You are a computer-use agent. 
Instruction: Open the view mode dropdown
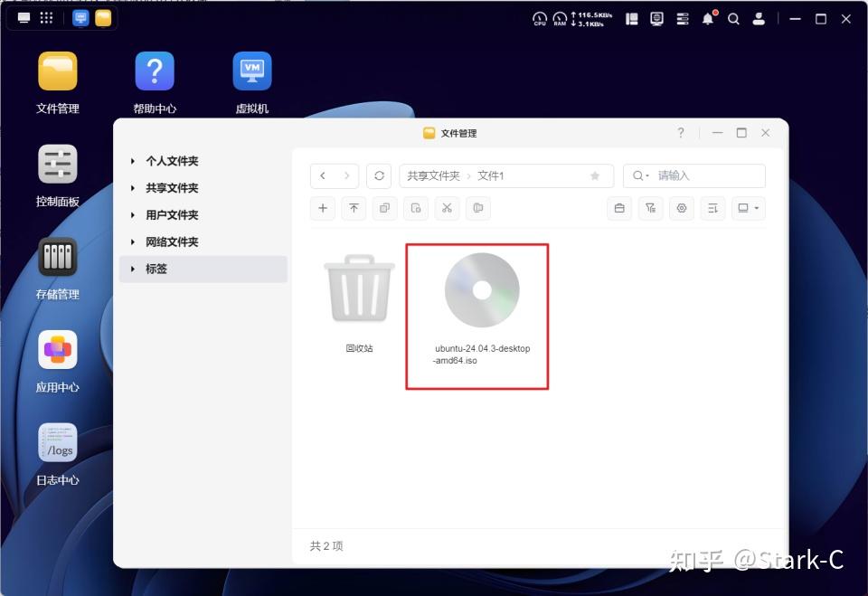(749, 208)
